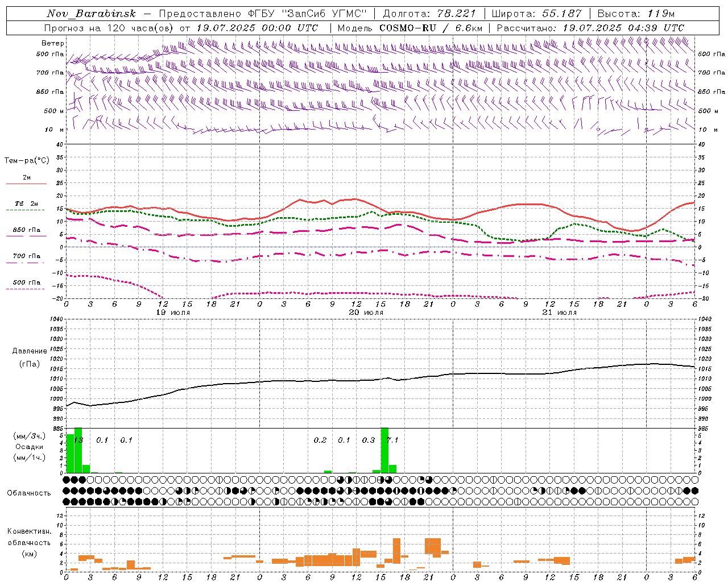Click 'Прогноз на 120 часа(ов)' forecast text

(x=110, y=27)
